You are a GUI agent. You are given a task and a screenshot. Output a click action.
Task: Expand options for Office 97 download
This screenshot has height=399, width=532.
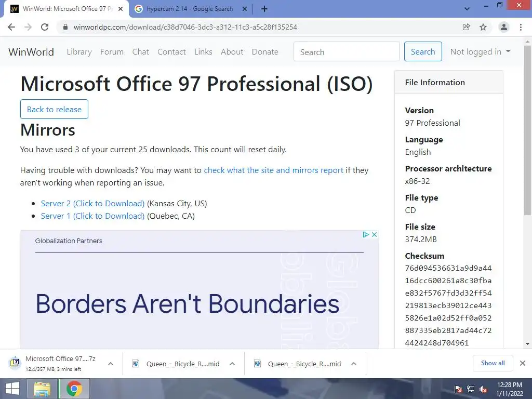click(111, 364)
